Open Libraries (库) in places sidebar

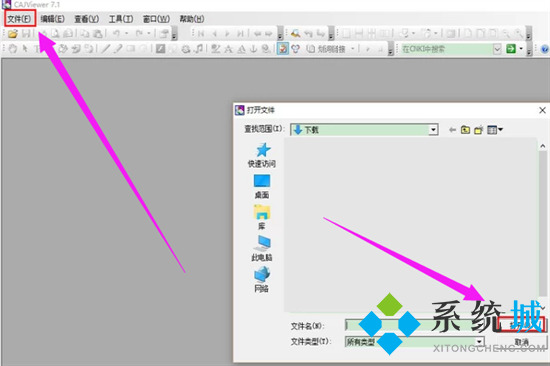262,218
